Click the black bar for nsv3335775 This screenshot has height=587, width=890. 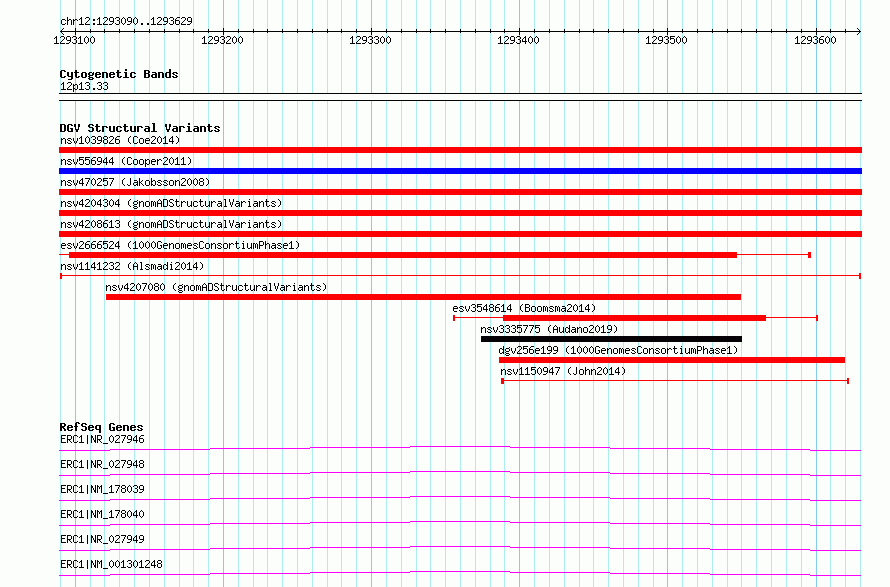tap(611, 339)
